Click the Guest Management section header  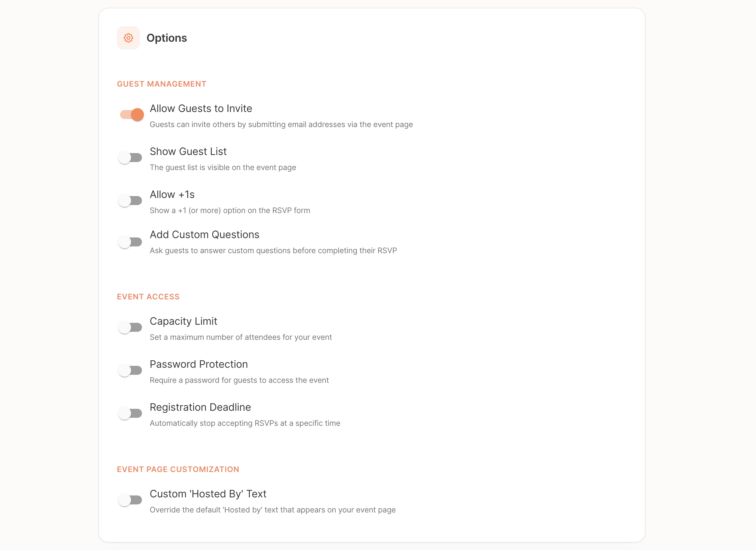click(162, 84)
